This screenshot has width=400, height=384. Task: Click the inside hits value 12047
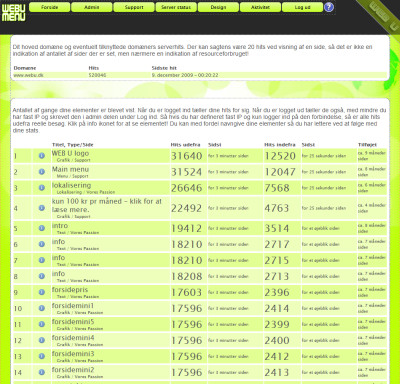(280, 172)
